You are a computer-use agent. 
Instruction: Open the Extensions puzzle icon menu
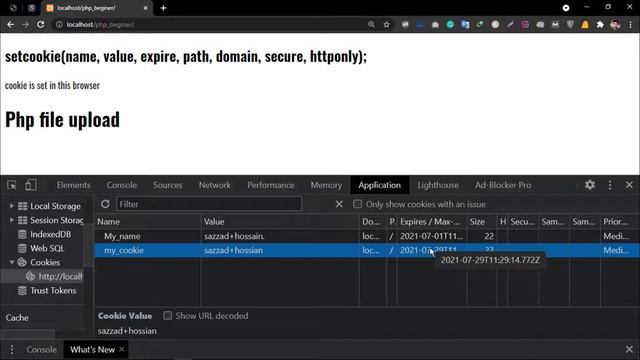pyautogui.click(x=600, y=24)
